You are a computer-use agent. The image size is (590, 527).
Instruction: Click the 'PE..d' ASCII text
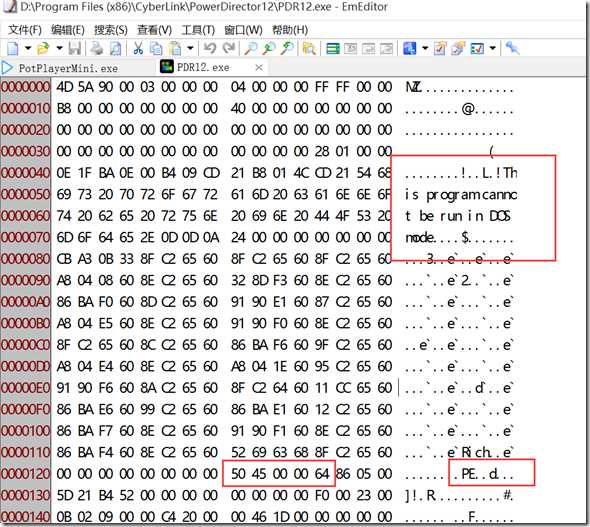[x=480, y=474]
